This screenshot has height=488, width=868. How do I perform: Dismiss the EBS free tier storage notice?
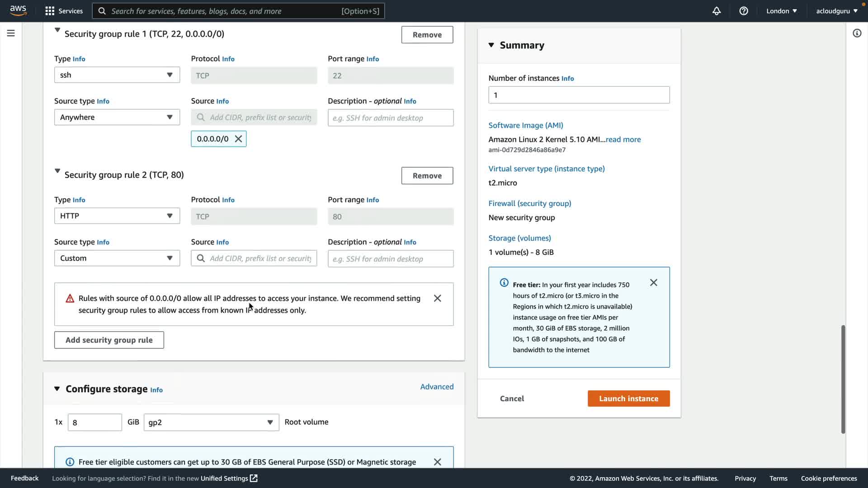[x=437, y=462]
